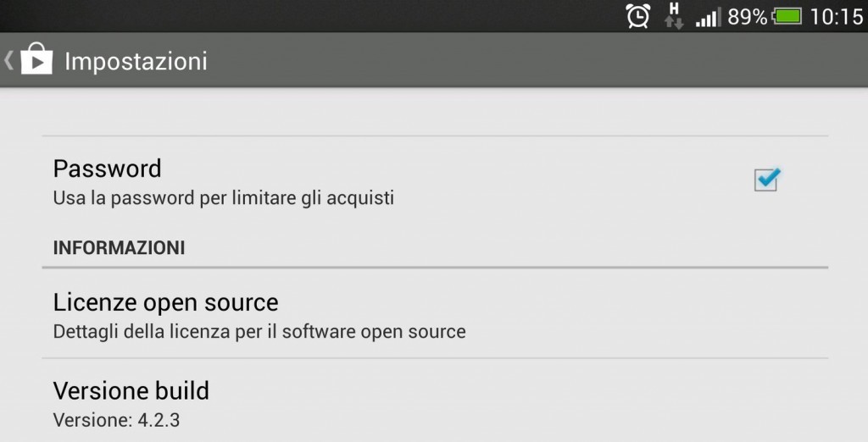This screenshot has width=868, height=442.
Task: Tap the Play Store shopping bag icon
Action: pyautogui.click(x=36, y=58)
